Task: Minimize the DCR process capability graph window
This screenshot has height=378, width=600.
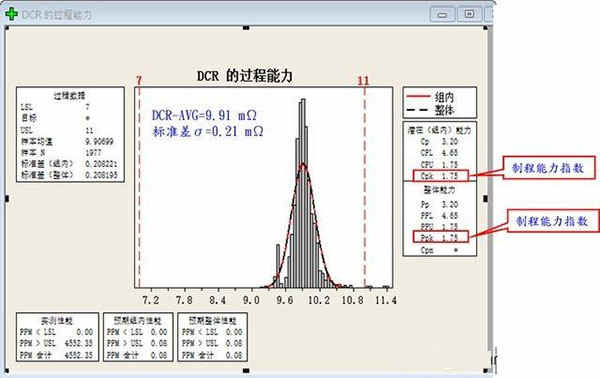Action: click(443, 15)
